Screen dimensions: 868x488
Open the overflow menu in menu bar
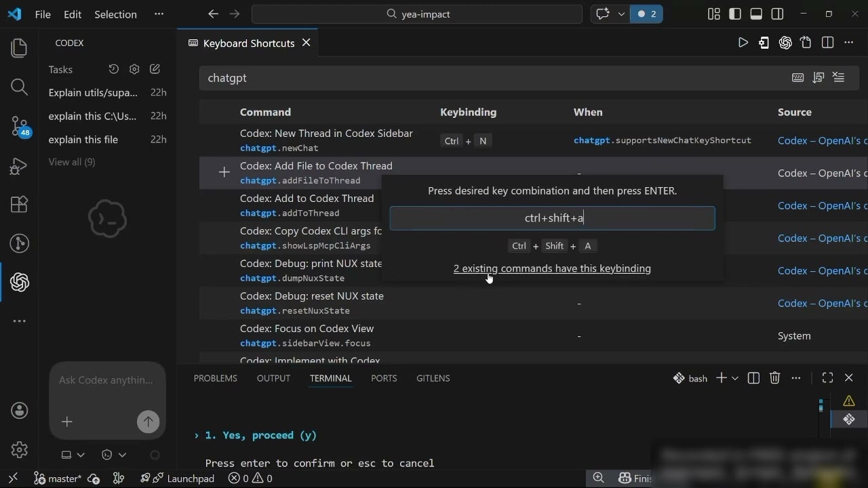tap(159, 14)
